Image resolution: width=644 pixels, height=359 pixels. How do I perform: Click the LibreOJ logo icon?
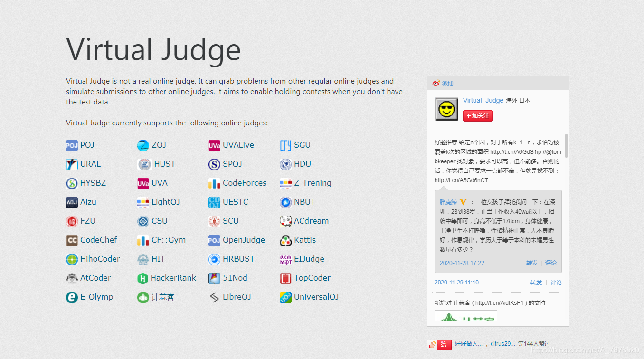tap(214, 297)
